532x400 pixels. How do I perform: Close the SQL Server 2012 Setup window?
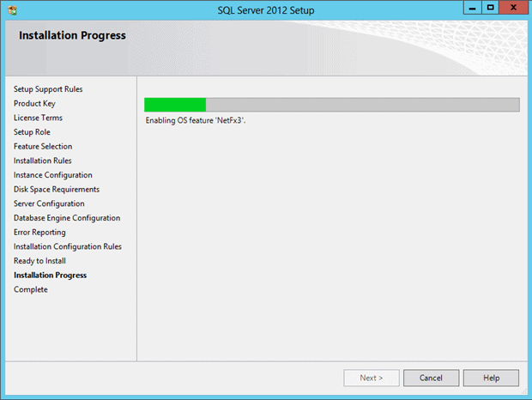coord(514,8)
